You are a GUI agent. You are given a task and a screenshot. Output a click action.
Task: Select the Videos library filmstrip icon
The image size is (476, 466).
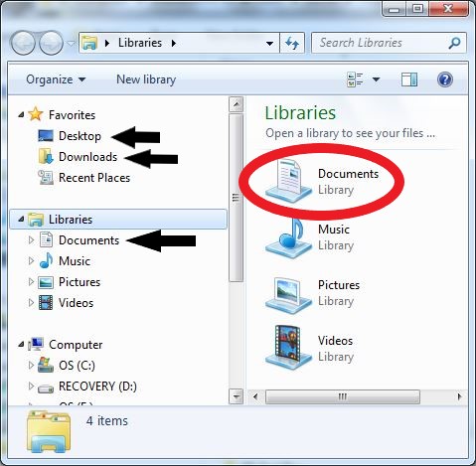[288, 348]
